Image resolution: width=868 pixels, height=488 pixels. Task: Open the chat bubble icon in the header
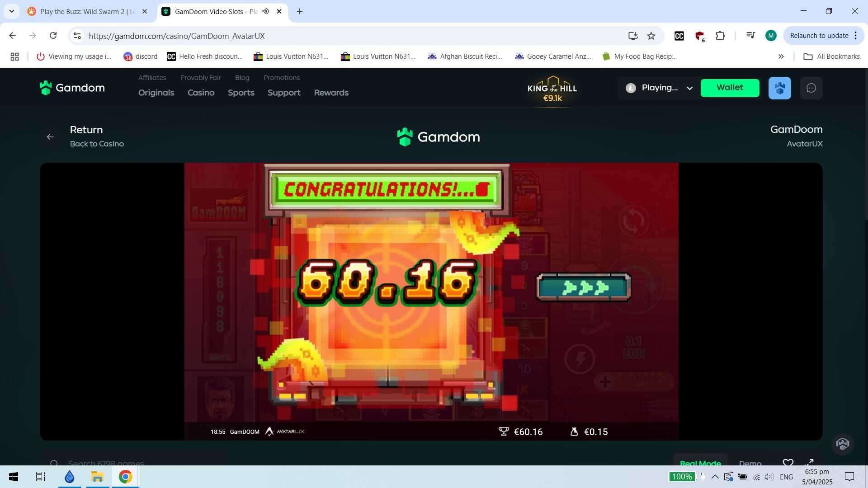[x=811, y=88]
